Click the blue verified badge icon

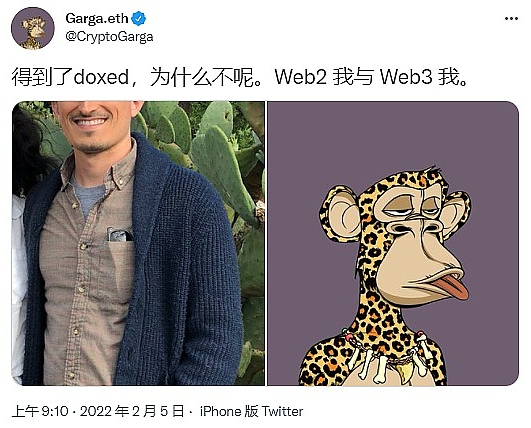coord(139,18)
